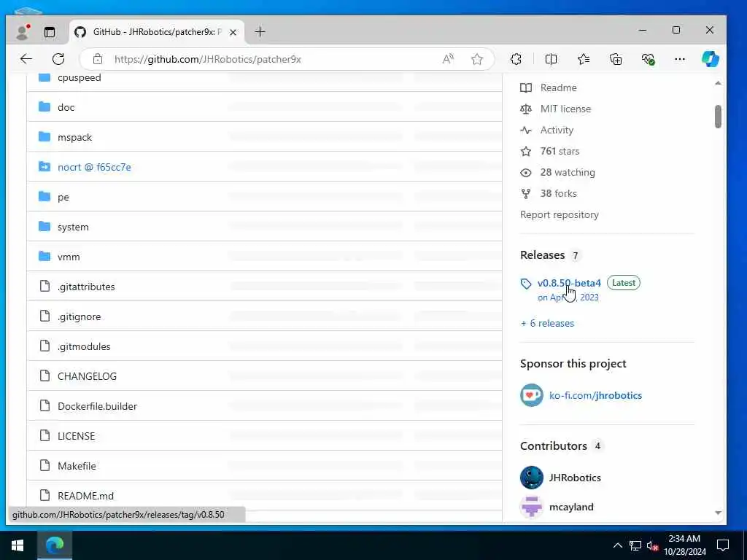Screen dimensions: 747x560
Task: View the 761 stars link
Action: [x=560, y=152]
